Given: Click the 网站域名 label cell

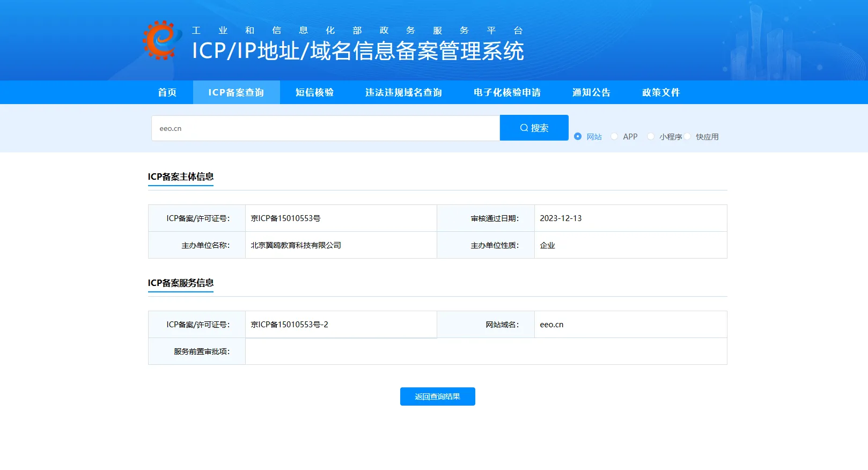Looking at the screenshot, I should [486, 325].
